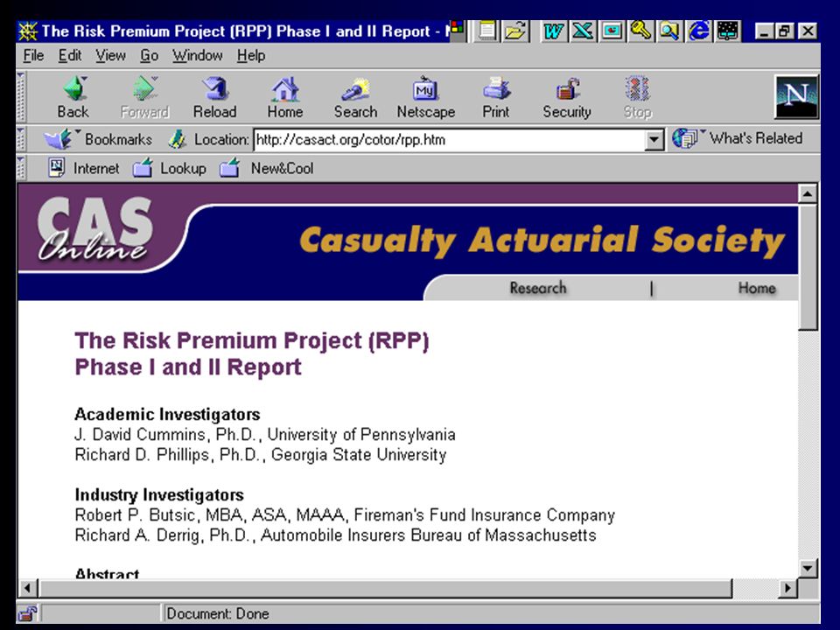This screenshot has height=630, width=840.
Task: Click the yellow key shortcut icon
Action: click(x=640, y=31)
